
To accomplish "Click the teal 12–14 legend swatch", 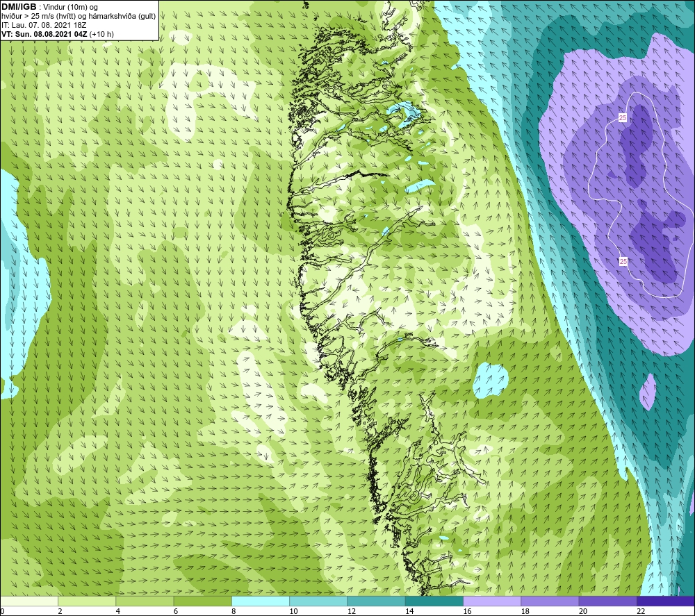I will tap(376, 601).
